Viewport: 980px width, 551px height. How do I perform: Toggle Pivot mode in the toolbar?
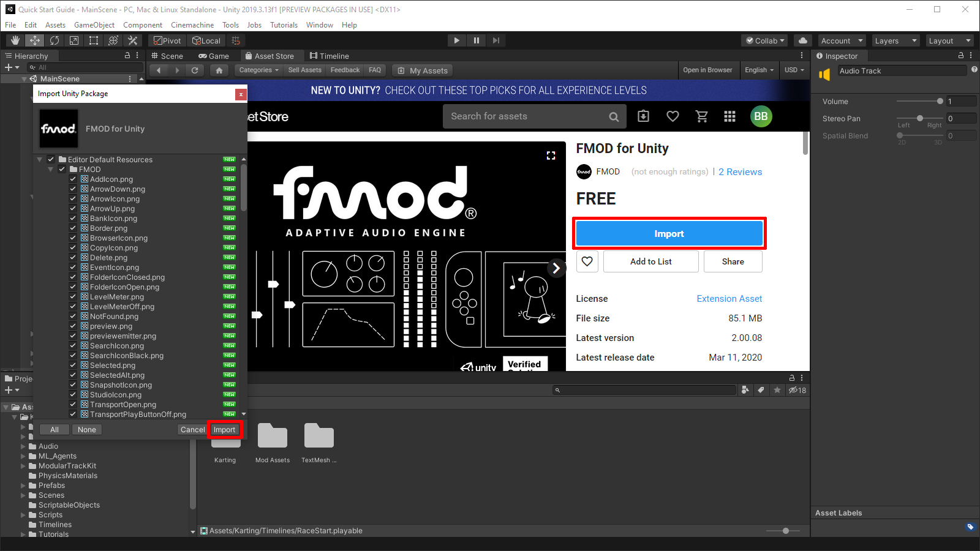[167, 40]
